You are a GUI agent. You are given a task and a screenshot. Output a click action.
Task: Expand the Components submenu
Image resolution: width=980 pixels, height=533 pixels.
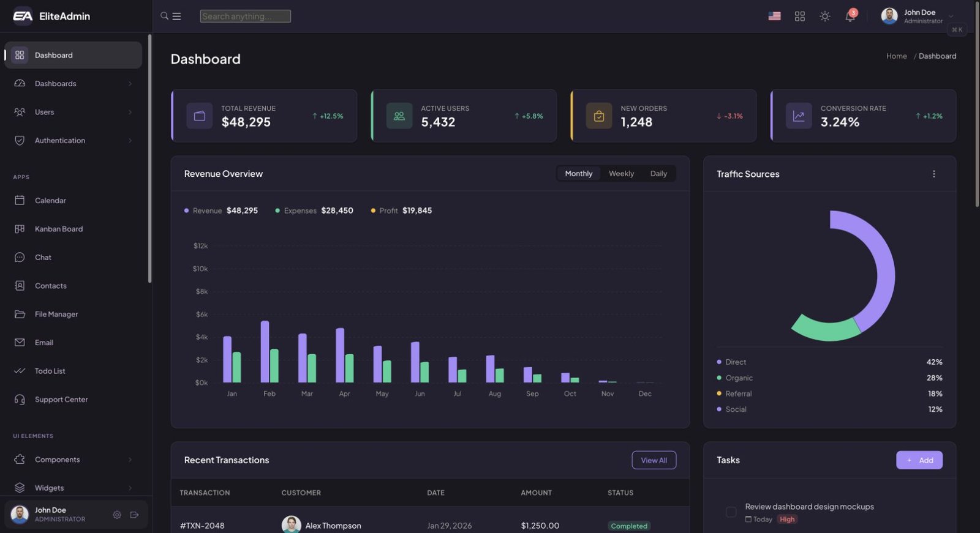(73, 460)
